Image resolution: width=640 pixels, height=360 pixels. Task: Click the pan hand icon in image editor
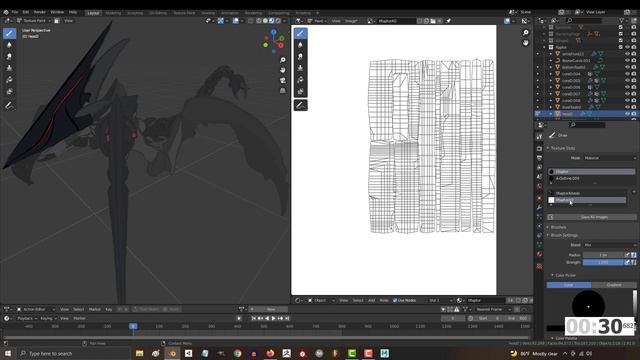pos(526,43)
